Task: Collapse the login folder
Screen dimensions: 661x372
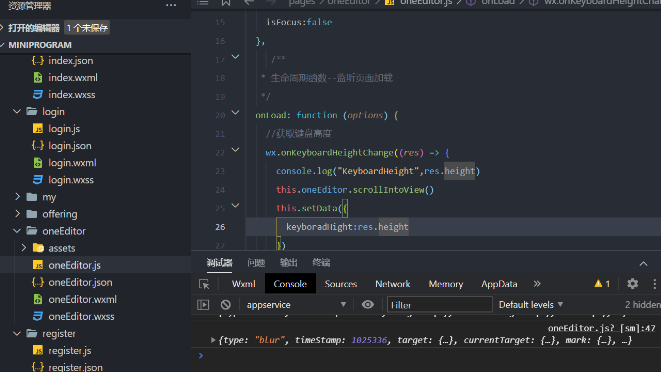Action: (17, 112)
